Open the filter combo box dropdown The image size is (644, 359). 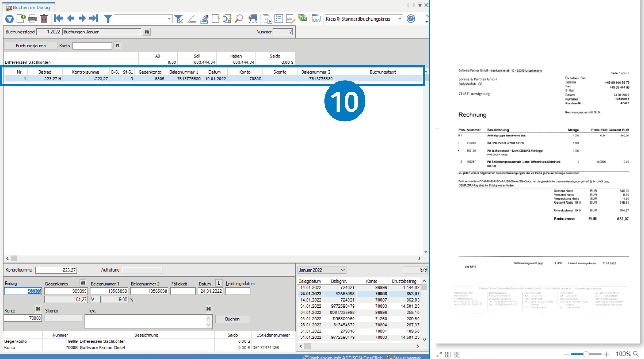[x=169, y=19]
